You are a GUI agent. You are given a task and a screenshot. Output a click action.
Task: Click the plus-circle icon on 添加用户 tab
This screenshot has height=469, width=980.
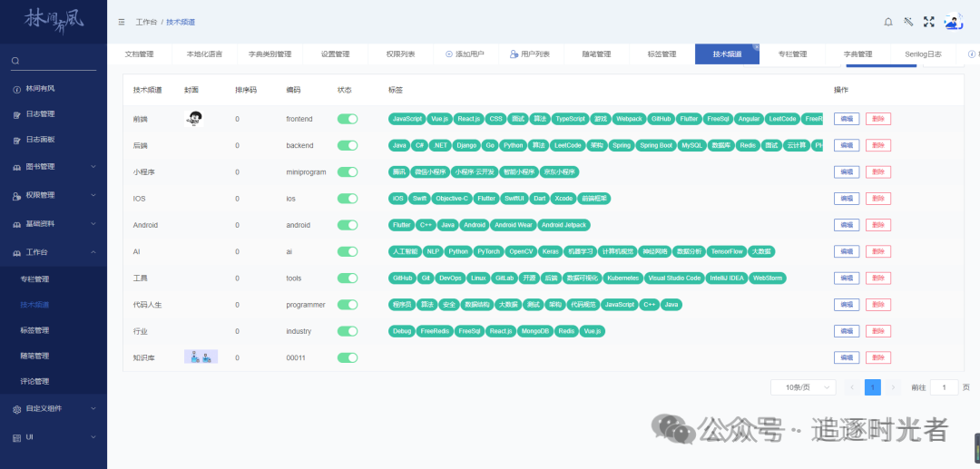449,54
